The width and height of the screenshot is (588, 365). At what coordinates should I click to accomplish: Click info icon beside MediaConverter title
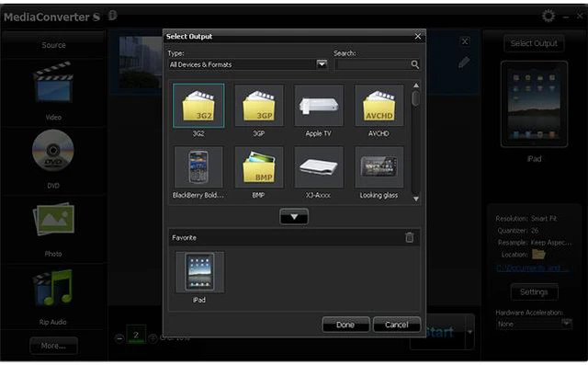(112, 16)
